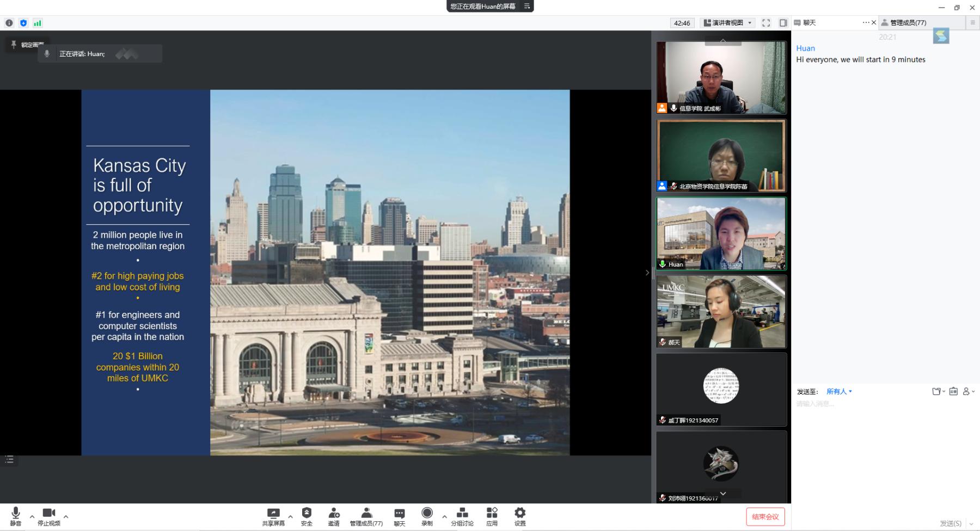Select Huan's video thumbnail
Screen dimensions: 980x531
721,234
